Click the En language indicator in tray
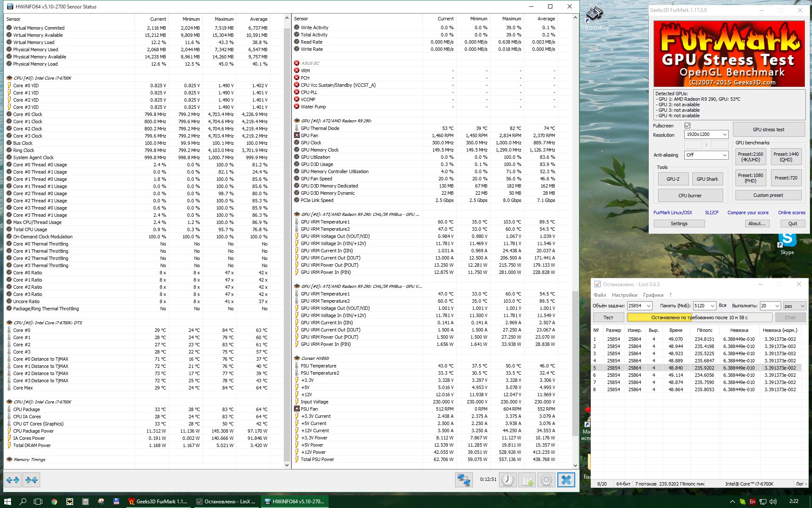Screen dimensions: 812x508 (x=752, y=502)
